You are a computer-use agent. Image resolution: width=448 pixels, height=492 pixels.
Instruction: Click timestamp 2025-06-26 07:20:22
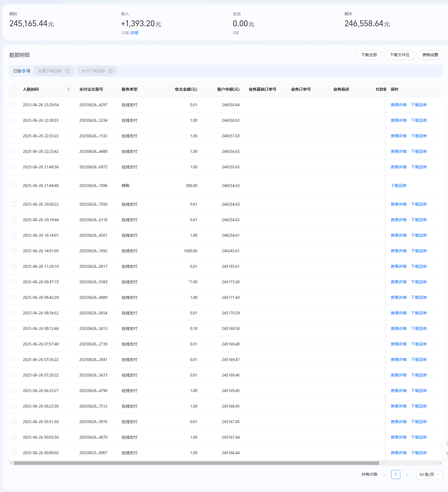[41, 375]
